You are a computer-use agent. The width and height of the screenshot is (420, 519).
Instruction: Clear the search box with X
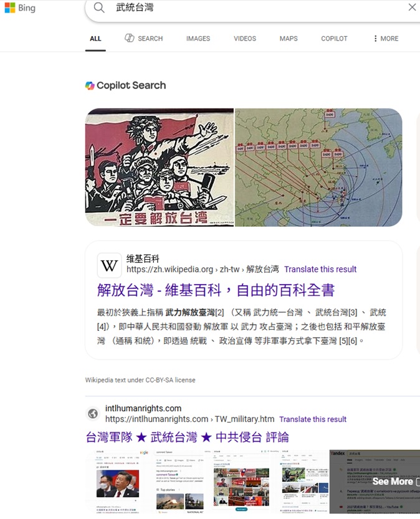(412, 7)
